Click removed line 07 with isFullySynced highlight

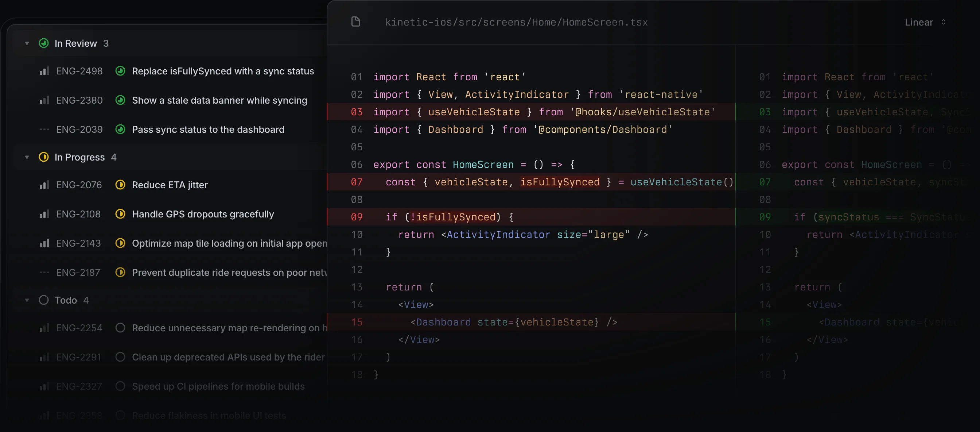tap(531, 182)
